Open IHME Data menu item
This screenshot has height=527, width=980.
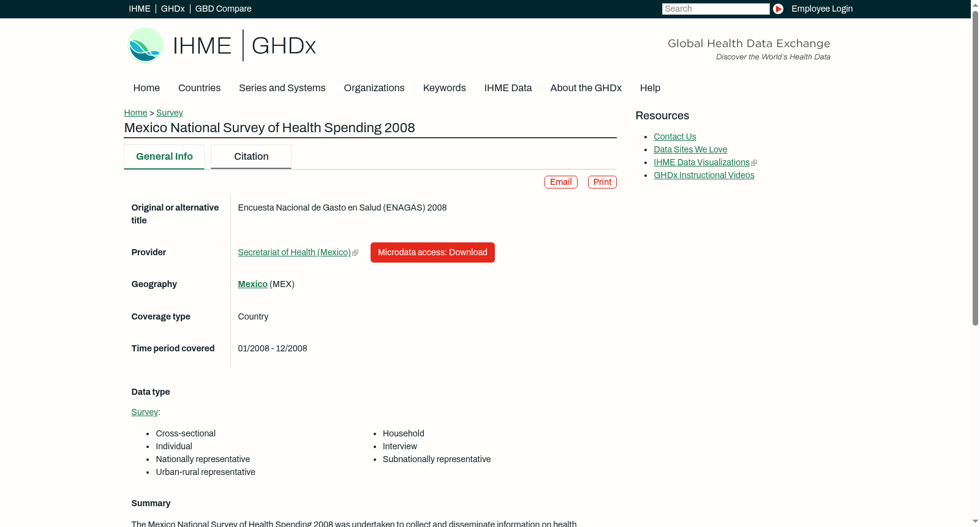(x=508, y=88)
